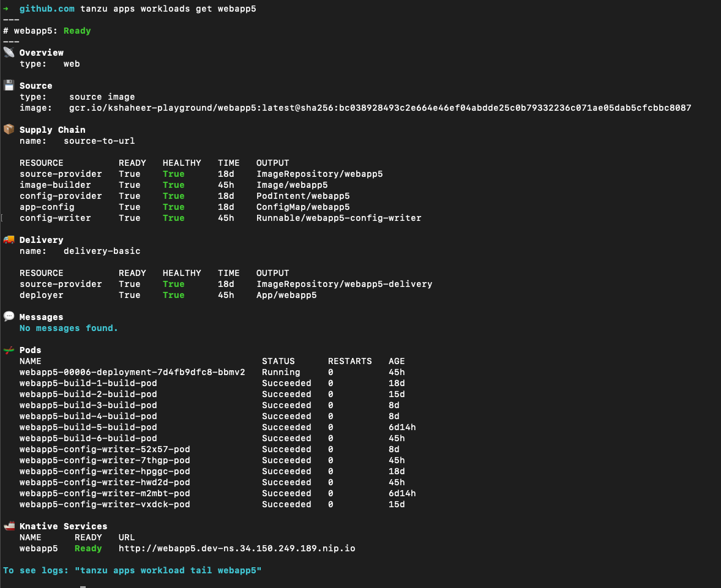Click the canoe emoji beside Pods
Image resolution: width=721 pixels, height=588 pixels.
coord(9,350)
